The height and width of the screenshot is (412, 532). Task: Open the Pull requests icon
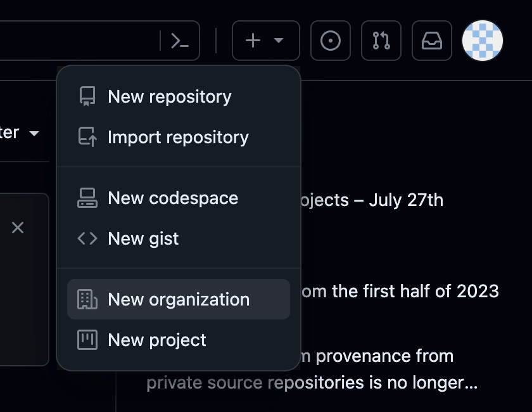pyautogui.click(x=381, y=41)
